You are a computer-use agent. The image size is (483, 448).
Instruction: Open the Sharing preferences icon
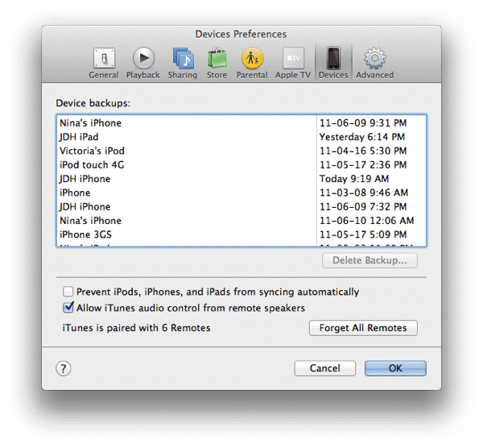coord(182,61)
